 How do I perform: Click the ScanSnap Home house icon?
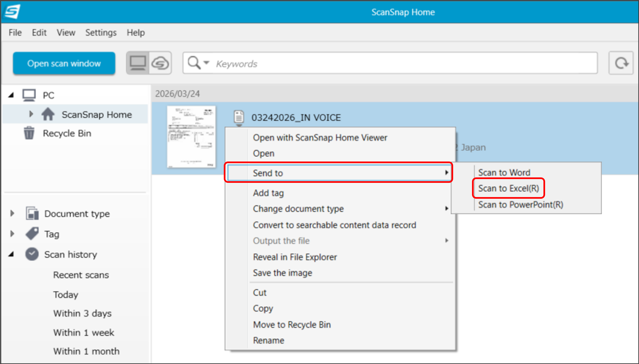(48, 114)
